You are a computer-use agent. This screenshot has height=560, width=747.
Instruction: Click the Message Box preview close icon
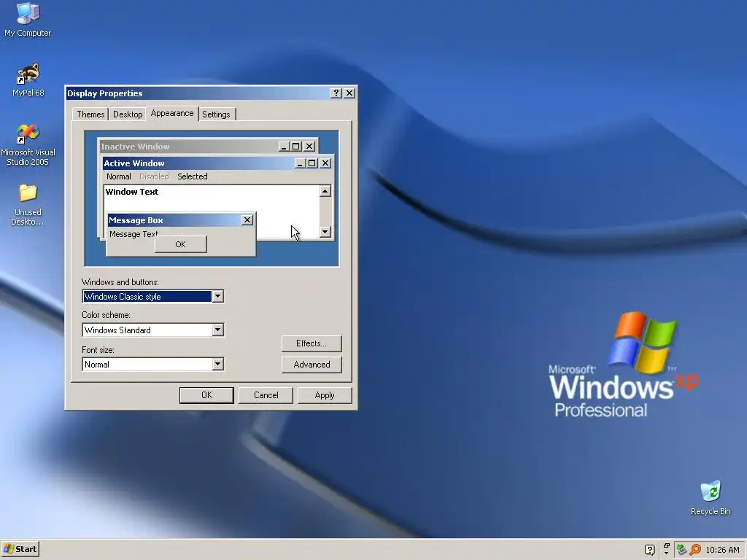tap(247, 220)
